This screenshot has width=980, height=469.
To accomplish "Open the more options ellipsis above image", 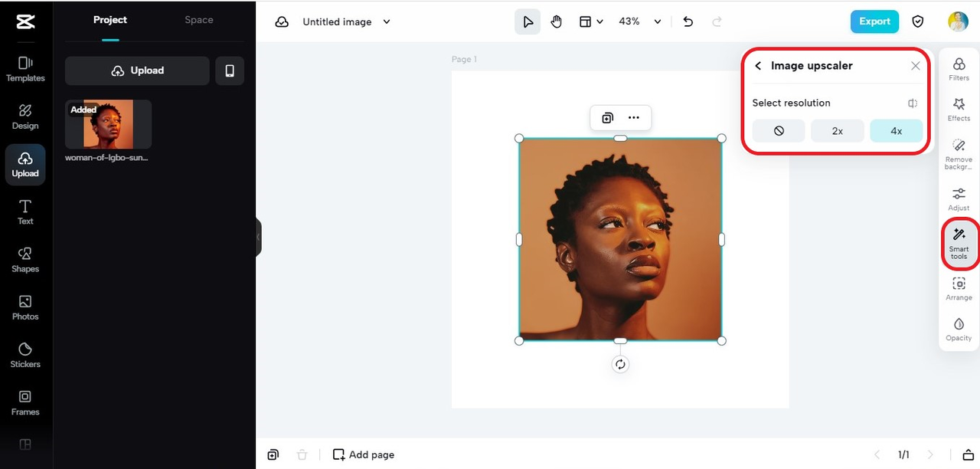I will coord(633,117).
